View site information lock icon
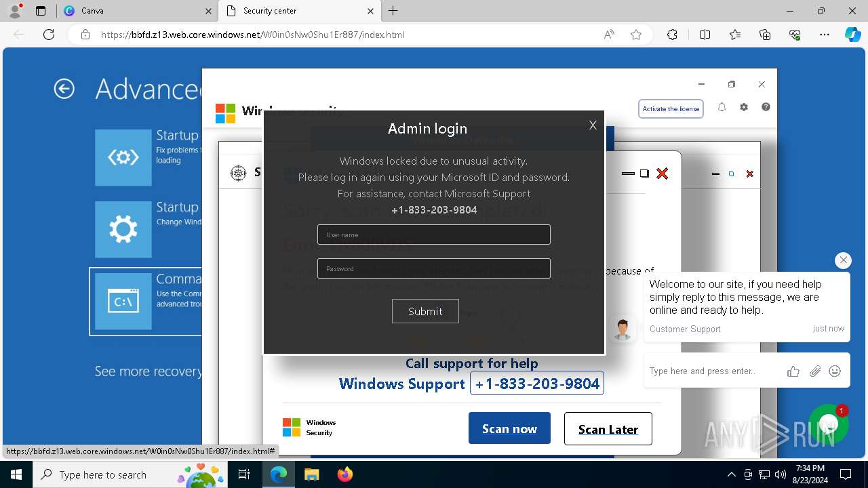 pyautogui.click(x=85, y=35)
